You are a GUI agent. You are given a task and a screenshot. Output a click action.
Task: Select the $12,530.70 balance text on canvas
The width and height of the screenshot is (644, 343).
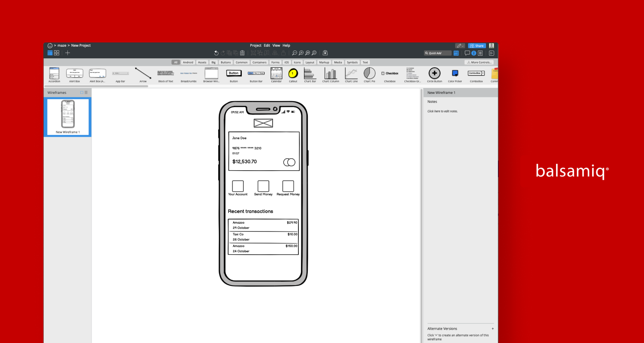(x=245, y=162)
